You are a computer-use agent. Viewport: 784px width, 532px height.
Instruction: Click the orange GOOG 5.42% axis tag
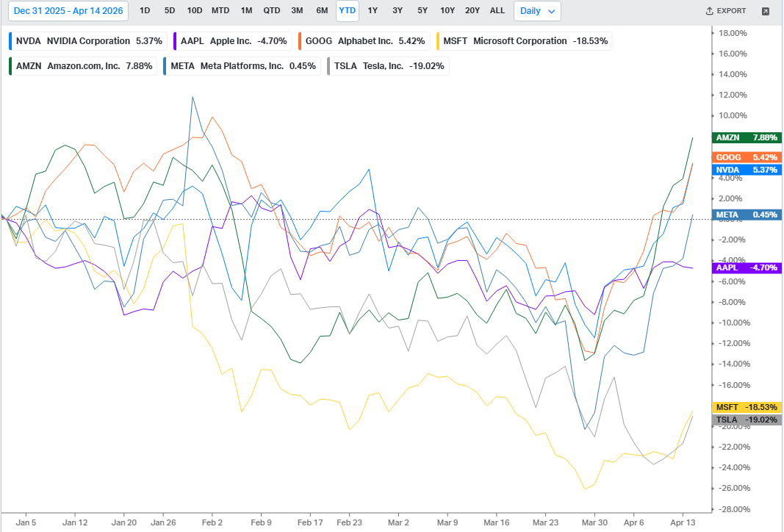747,157
